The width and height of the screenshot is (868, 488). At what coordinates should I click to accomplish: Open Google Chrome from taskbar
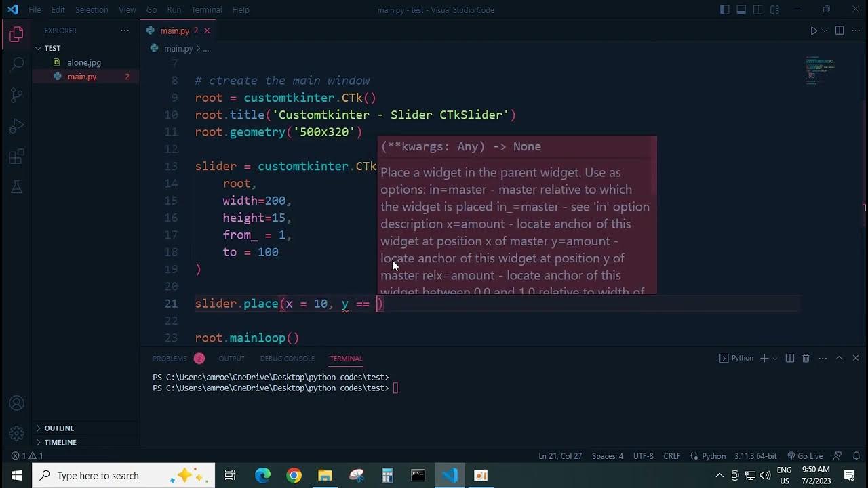pos(294,475)
